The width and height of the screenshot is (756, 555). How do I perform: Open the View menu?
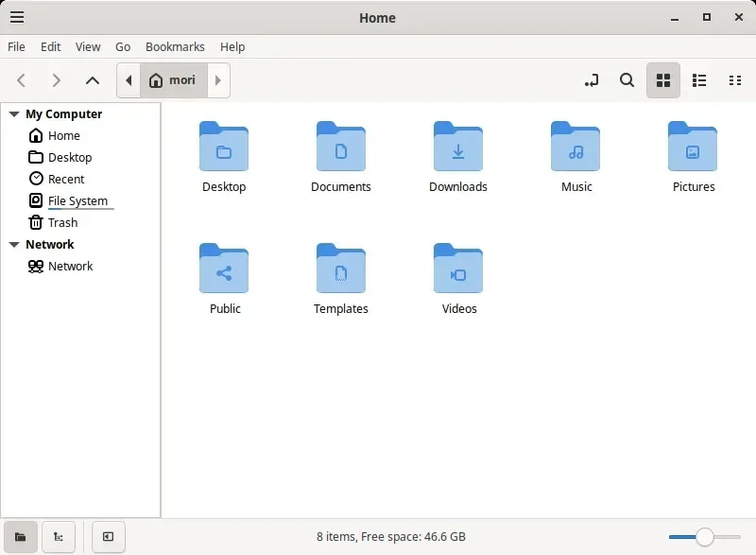point(88,46)
